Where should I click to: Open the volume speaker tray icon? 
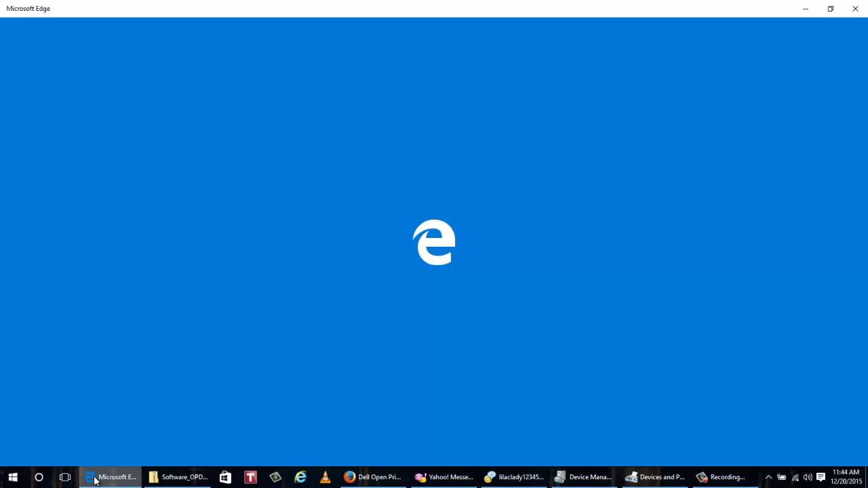[x=808, y=477]
